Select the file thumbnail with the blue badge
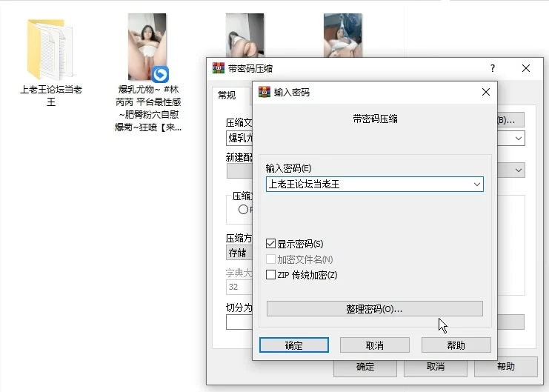Image resolution: width=549 pixels, height=392 pixels. pyautogui.click(x=147, y=47)
